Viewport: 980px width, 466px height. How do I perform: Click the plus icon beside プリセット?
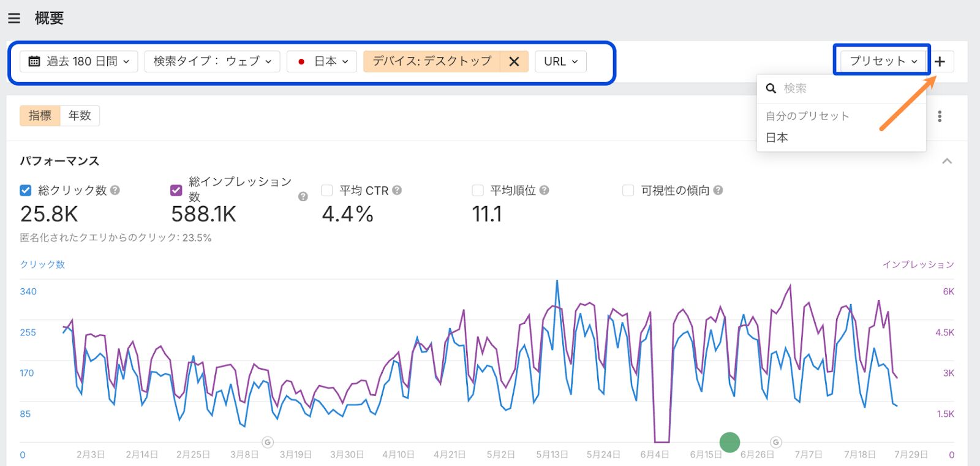940,61
